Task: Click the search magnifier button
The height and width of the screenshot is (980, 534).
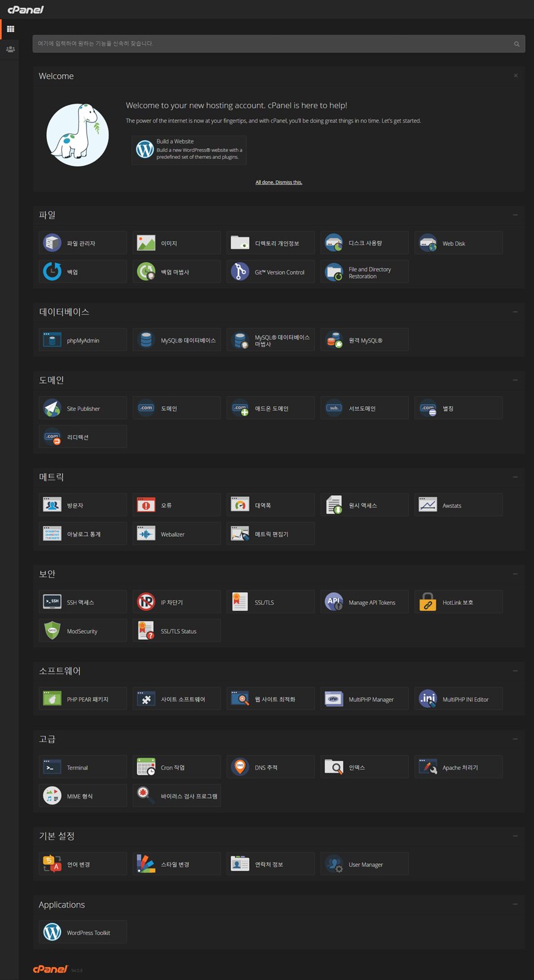Action: point(517,44)
